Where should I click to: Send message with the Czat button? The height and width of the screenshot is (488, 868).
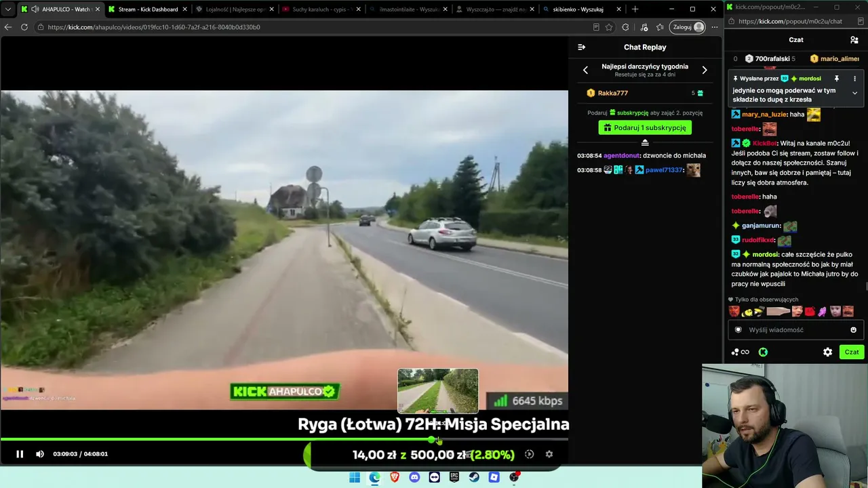[852, 352]
